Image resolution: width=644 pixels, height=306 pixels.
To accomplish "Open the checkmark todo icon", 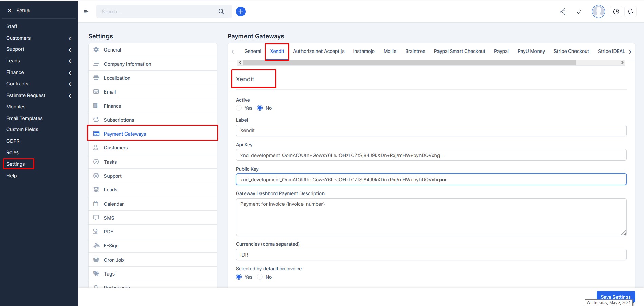I will [579, 12].
